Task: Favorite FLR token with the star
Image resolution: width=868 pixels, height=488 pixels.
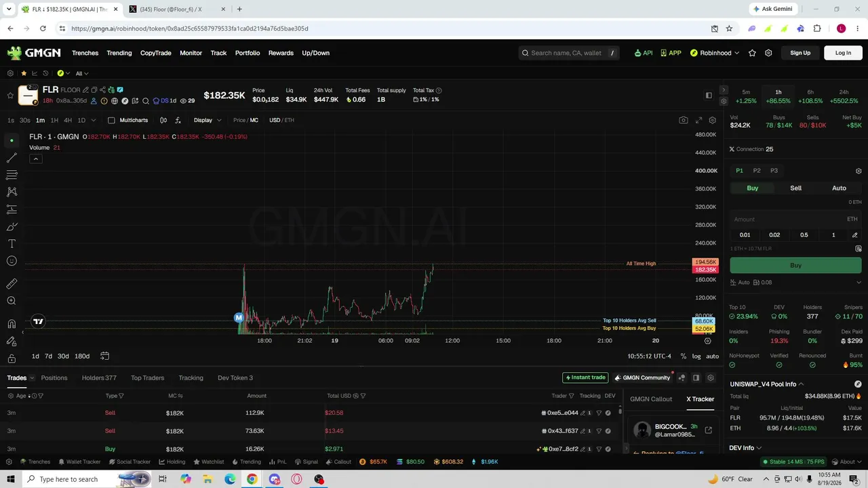Action: pyautogui.click(x=10, y=96)
